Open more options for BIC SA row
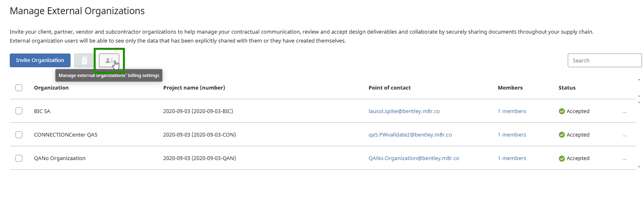This screenshot has height=203, width=644. click(x=625, y=111)
